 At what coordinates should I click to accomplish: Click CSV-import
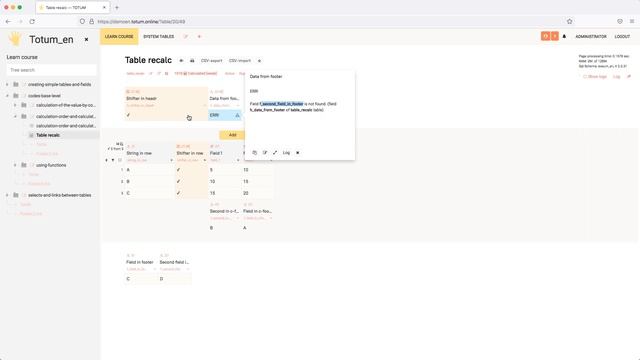click(x=240, y=61)
